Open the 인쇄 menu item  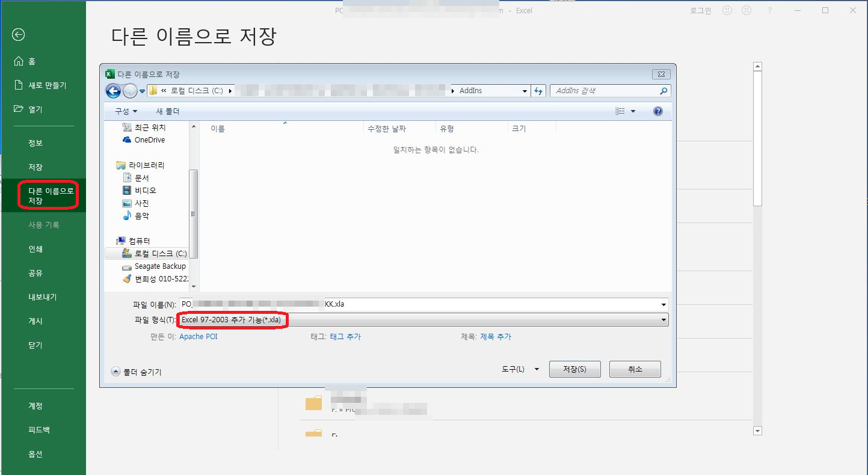[x=35, y=249]
